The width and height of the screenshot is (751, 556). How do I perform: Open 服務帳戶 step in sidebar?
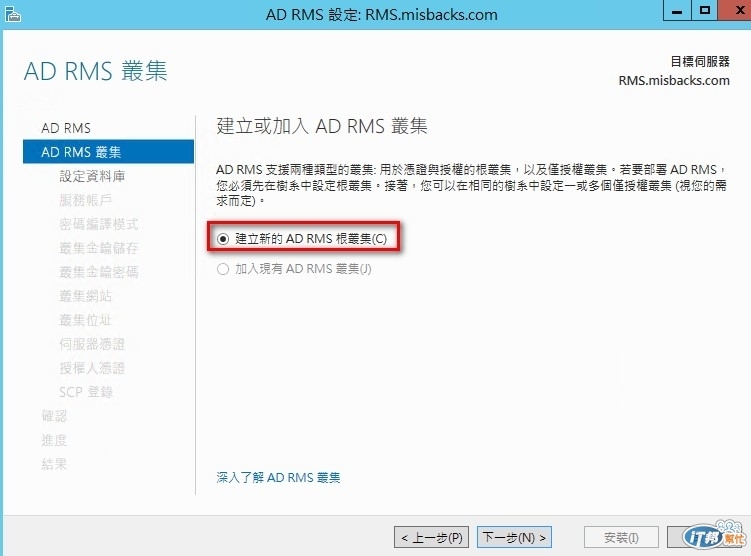pyautogui.click(x=86, y=200)
